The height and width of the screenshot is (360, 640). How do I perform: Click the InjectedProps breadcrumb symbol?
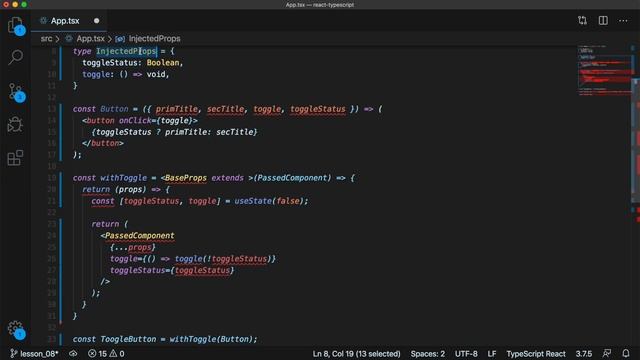point(154,39)
